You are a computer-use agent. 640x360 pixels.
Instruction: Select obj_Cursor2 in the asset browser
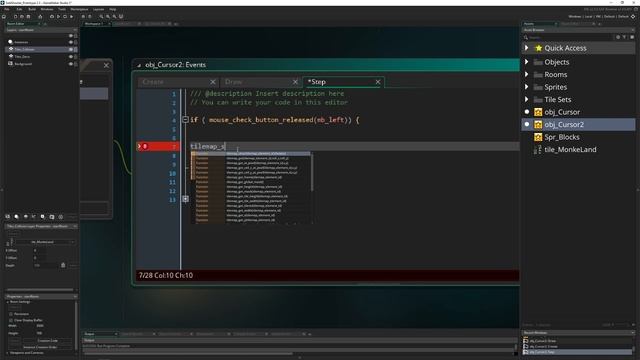[578, 124]
